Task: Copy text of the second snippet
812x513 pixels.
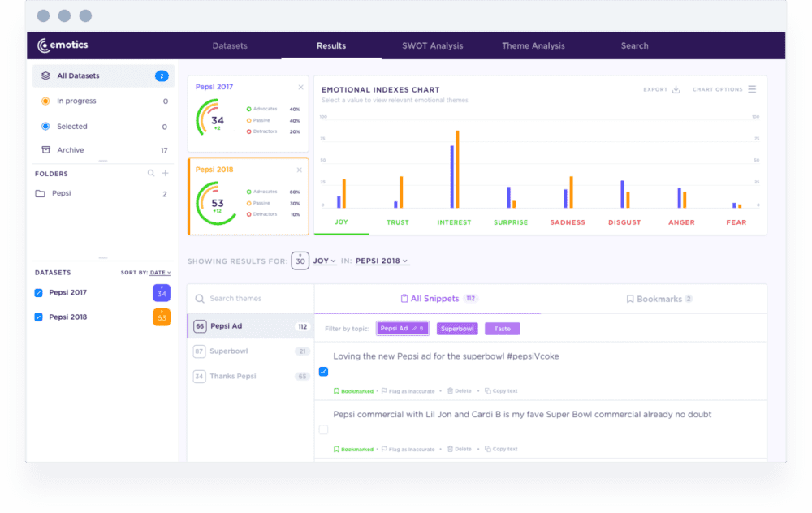Action: pyautogui.click(x=501, y=450)
